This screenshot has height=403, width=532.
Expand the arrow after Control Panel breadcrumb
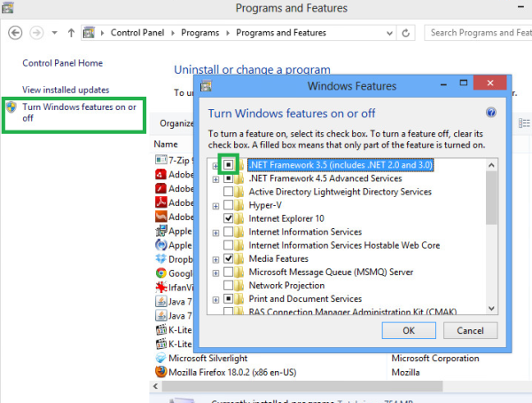click(173, 33)
